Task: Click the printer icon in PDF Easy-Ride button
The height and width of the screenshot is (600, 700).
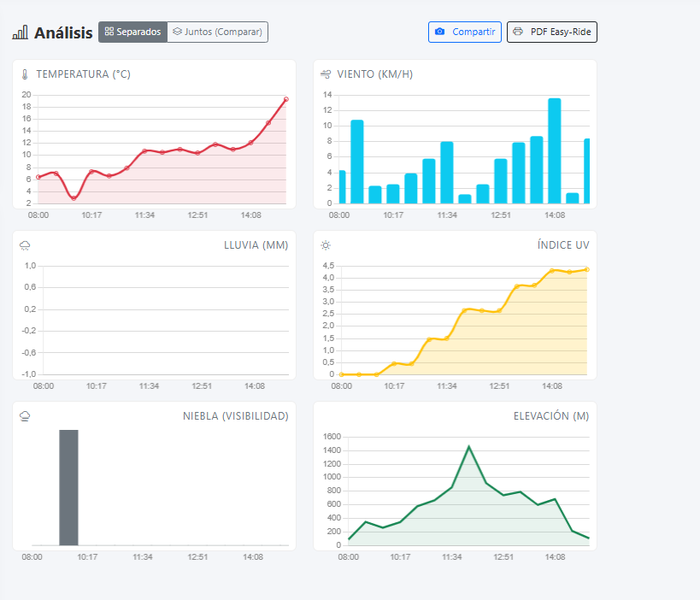Action: (518, 32)
